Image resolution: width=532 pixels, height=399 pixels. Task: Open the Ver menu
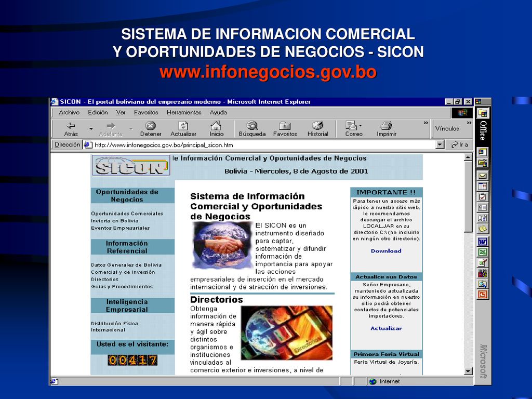pos(121,113)
